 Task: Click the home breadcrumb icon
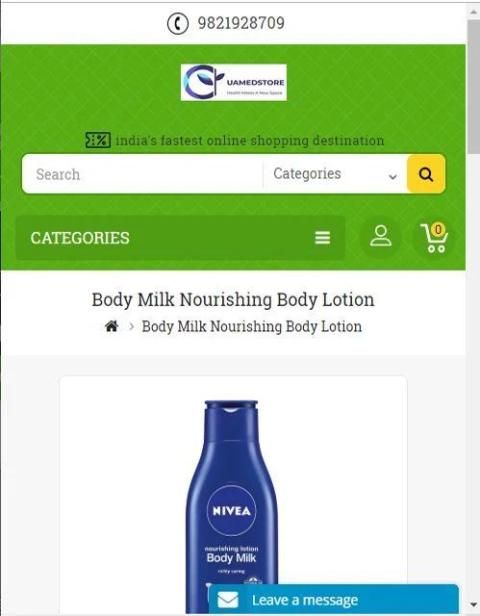pyautogui.click(x=112, y=326)
